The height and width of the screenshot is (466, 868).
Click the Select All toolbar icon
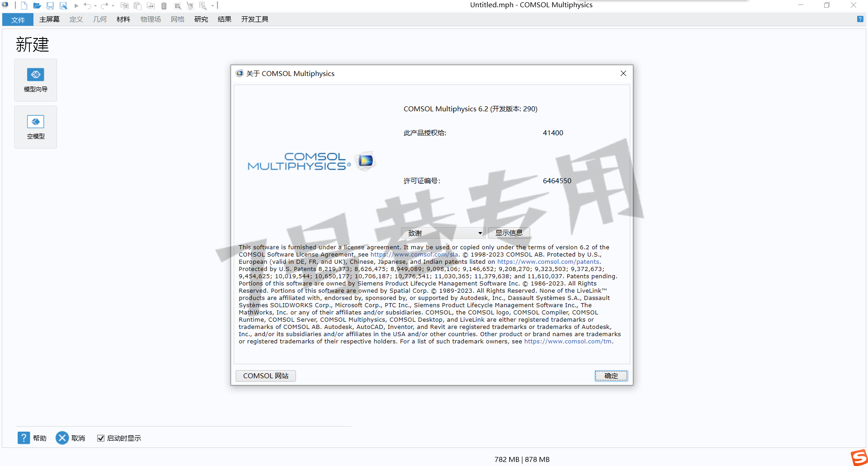click(x=178, y=6)
